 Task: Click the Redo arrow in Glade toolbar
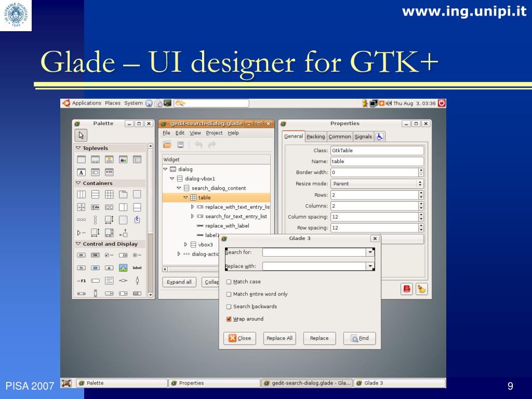point(212,145)
